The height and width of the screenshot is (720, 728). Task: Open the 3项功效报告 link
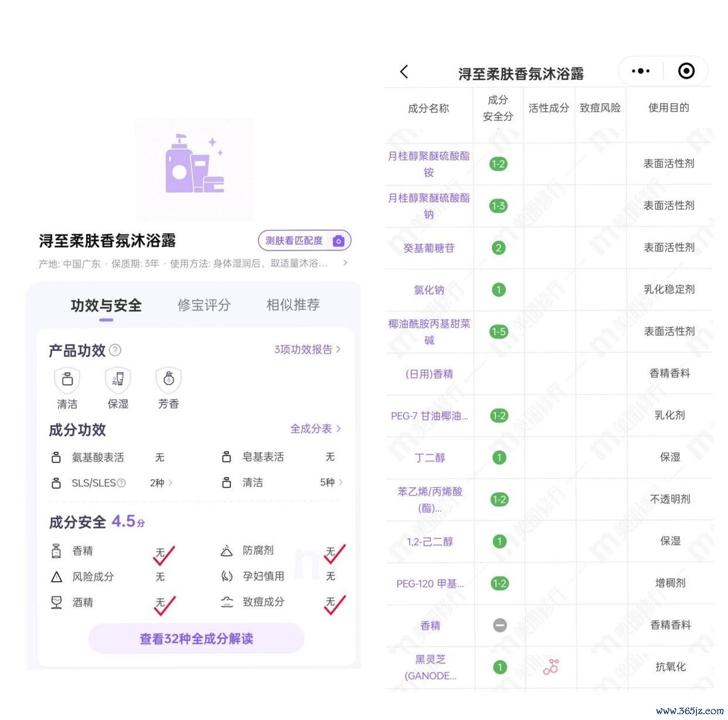click(307, 350)
